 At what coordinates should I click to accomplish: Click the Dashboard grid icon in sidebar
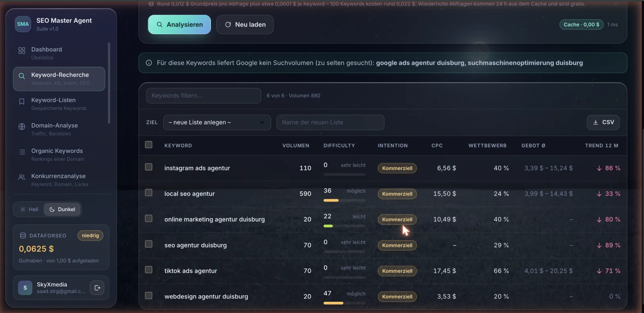(22, 51)
